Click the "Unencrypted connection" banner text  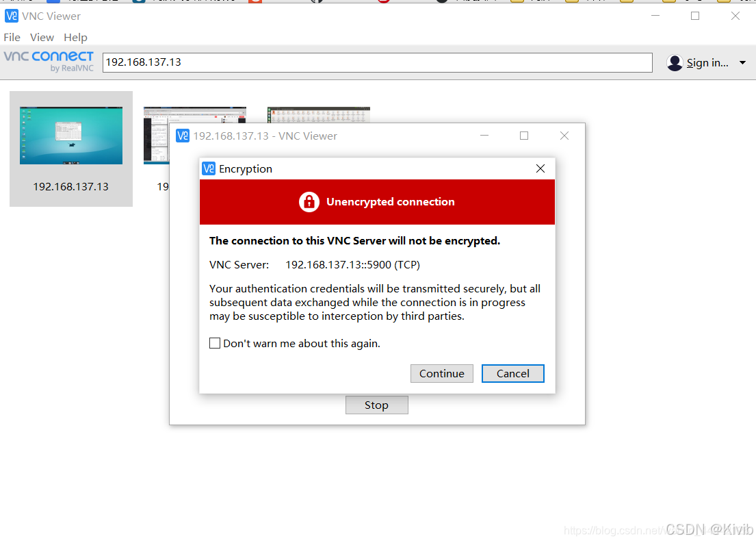[x=391, y=202]
